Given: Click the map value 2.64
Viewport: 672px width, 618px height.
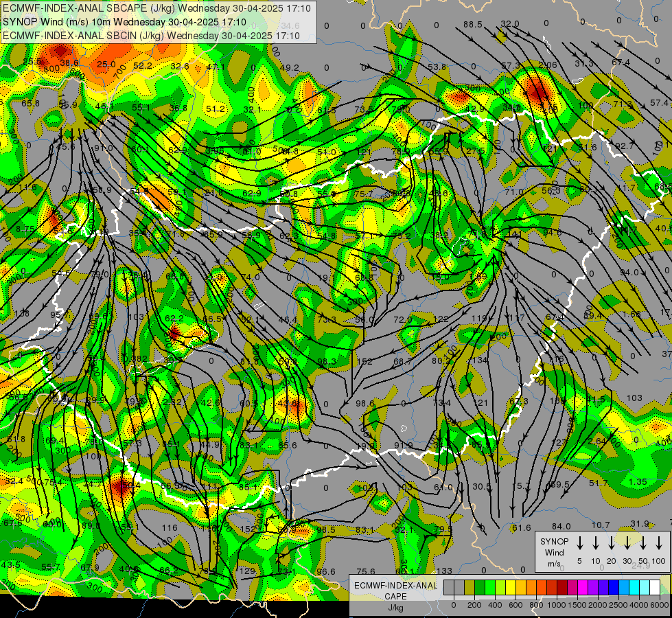Looking at the screenshot, I should point(597,441).
